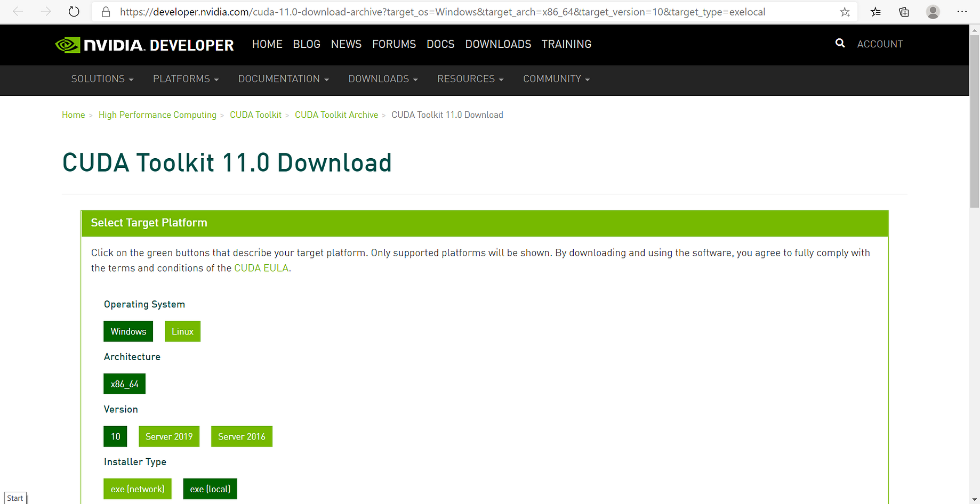The image size is (980, 504).
Task: Open the CUDA EULA link
Action: pos(261,268)
